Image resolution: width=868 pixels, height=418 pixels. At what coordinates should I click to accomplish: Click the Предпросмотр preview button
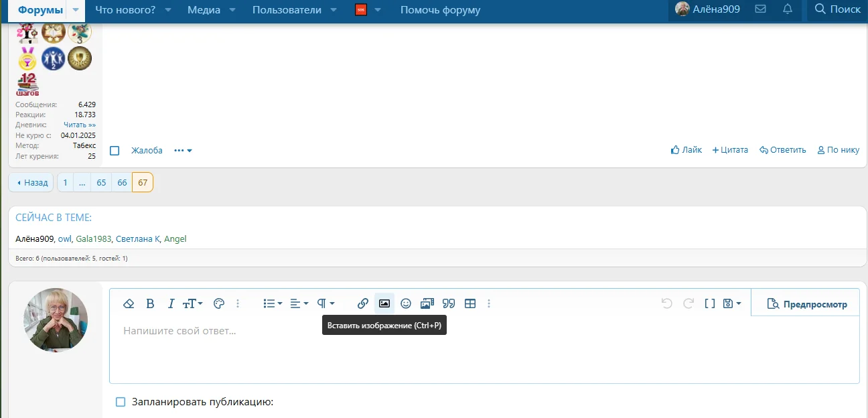coord(806,304)
